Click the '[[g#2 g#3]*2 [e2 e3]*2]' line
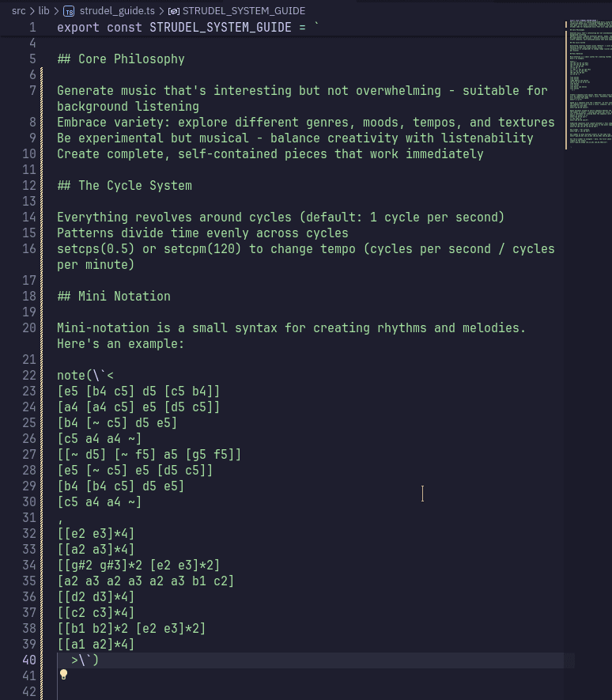Image resolution: width=612 pixels, height=700 pixels. point(138,565)
